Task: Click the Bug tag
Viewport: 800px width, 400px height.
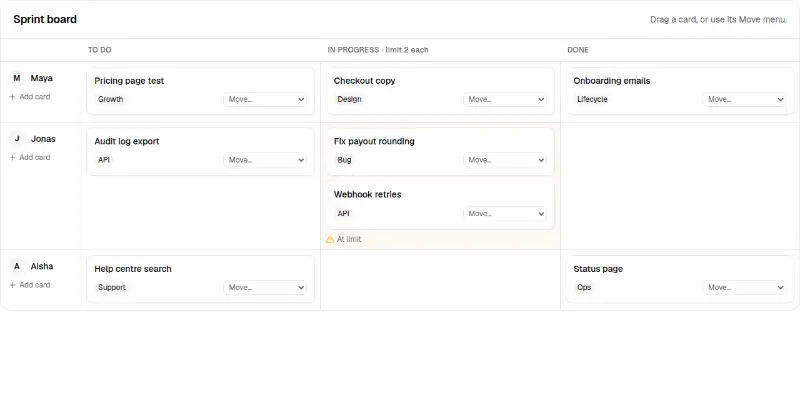Action: click(x=344, y=160)
